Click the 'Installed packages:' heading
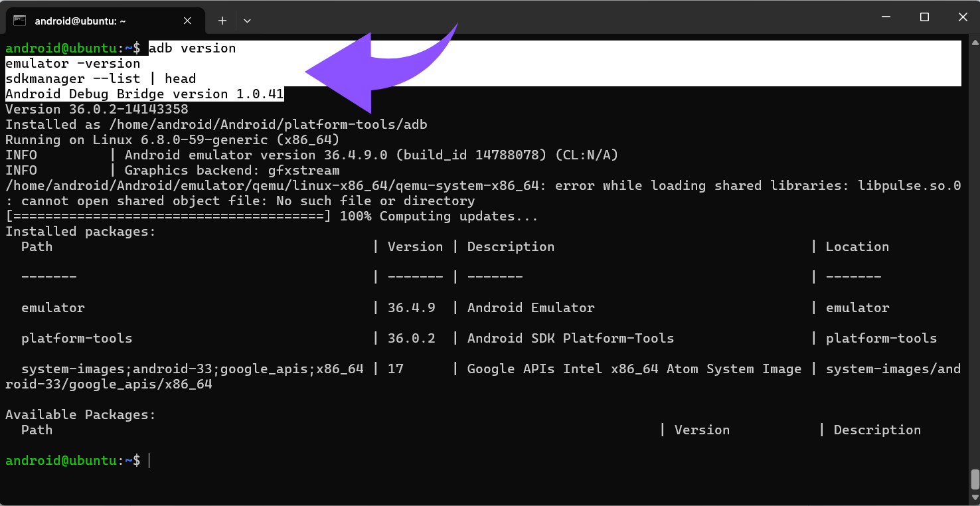The width and height of the screenshot is (980, 506). (x=80, y=232)
